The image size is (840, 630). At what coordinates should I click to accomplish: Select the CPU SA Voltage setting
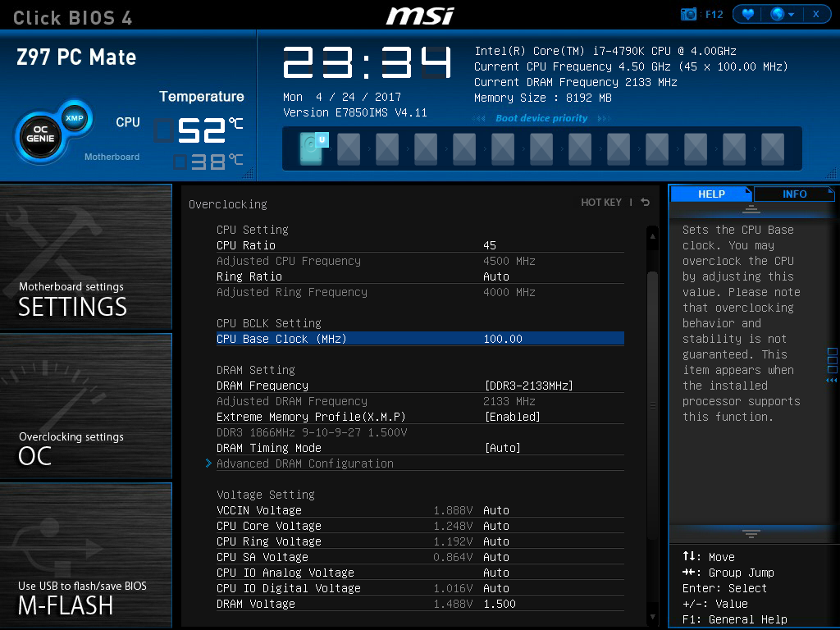click(x=420, y=557)
